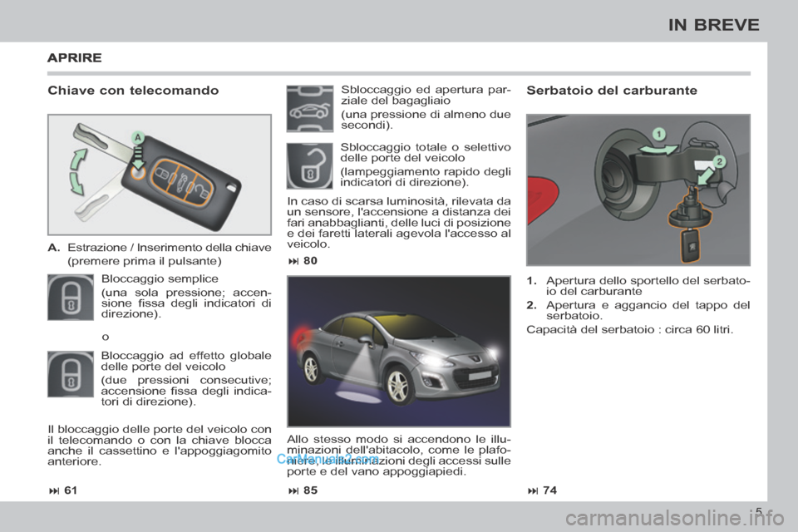Follow page reference 80
Viewport: 798px width, 532px height.
pos(303,261)
